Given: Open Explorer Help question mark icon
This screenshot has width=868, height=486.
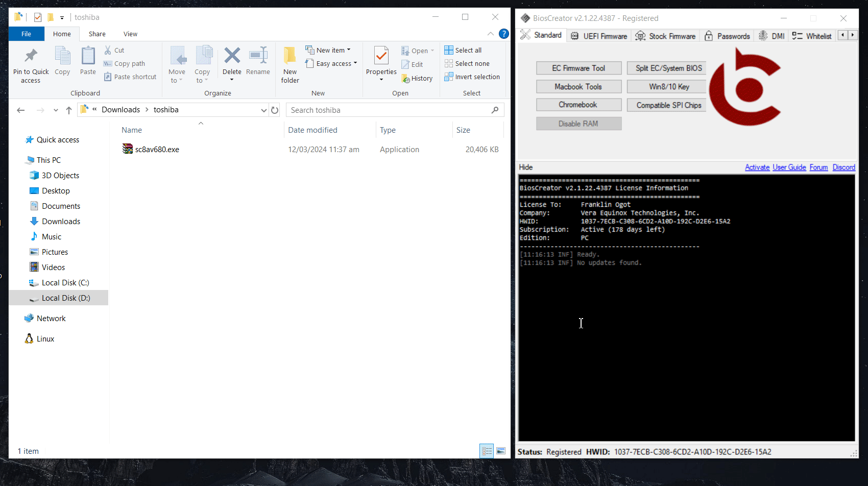Looking at the screenshot, I should 503,34.
